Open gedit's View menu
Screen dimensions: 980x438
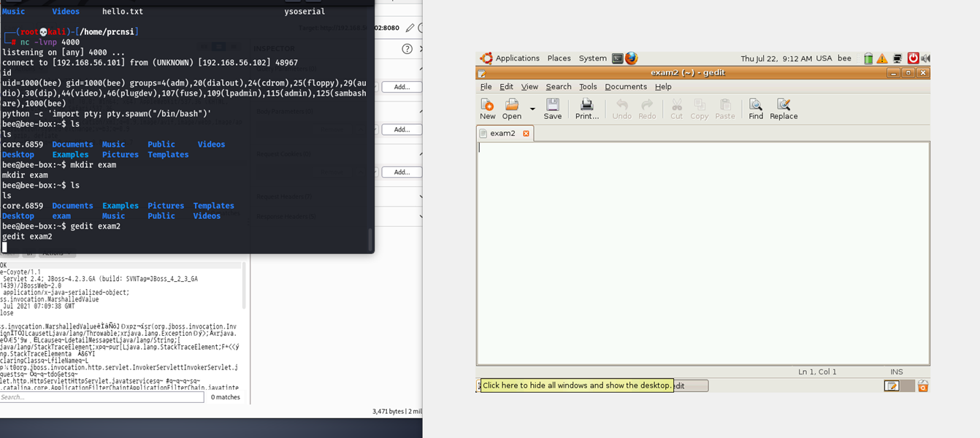pos(529,86)
